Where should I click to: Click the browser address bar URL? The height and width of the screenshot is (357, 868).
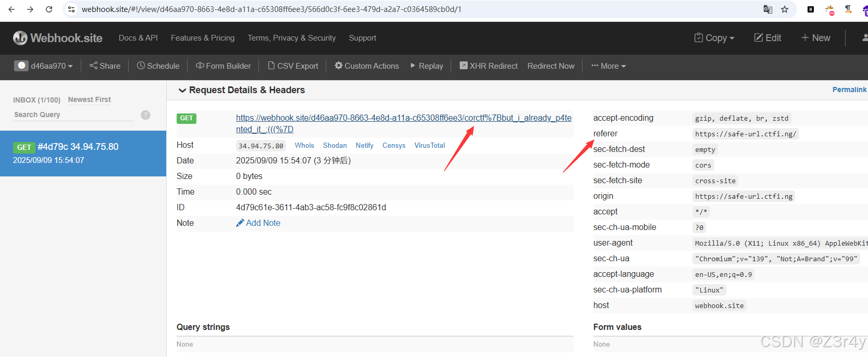point(271,9)
